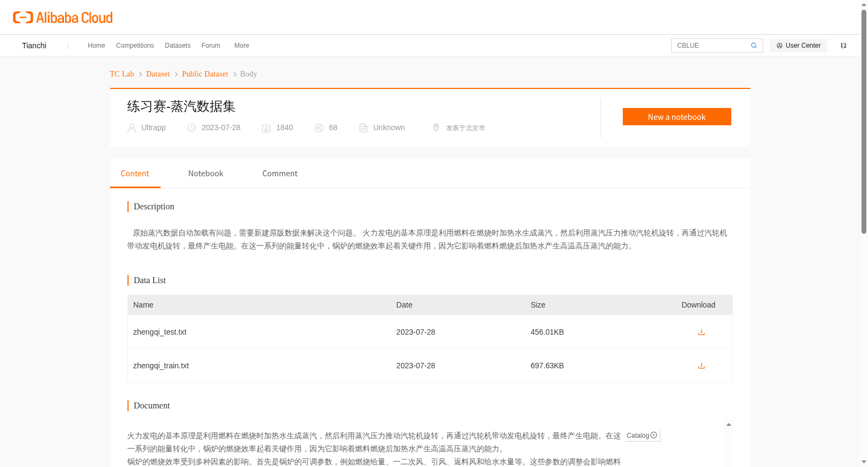Open the Home navigation item

(x=97, y=46)
